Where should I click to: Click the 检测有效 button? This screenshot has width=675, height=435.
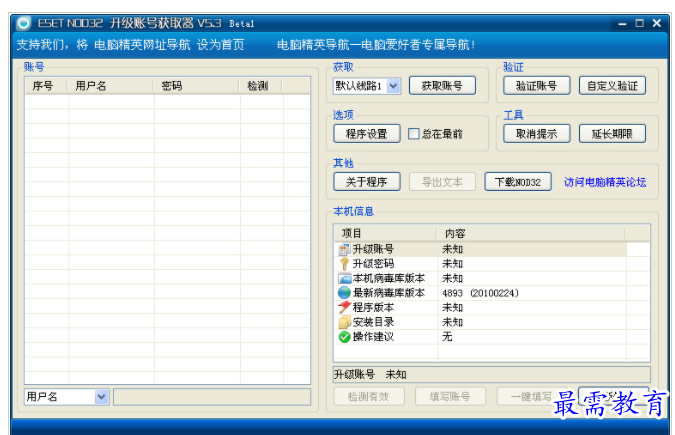pyautogui.click(x=369, y=397)
